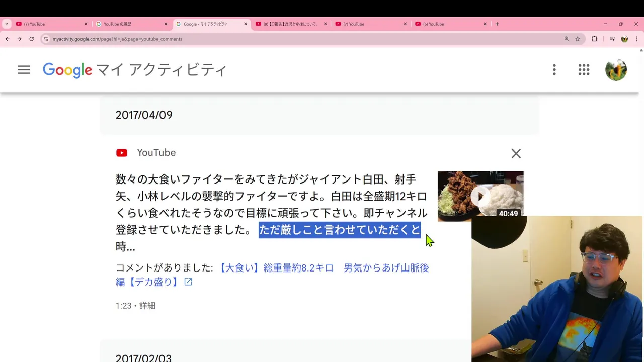Open Chrome three-dot menu

[637, 39]
